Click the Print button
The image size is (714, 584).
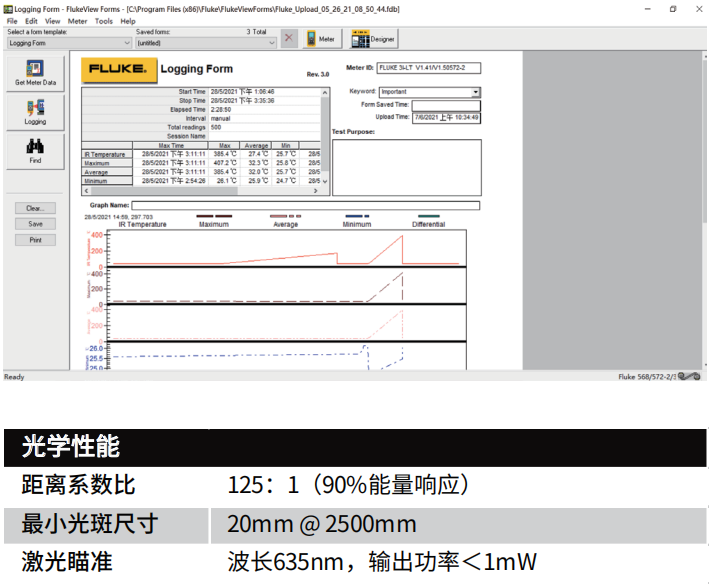click(35, 240)
